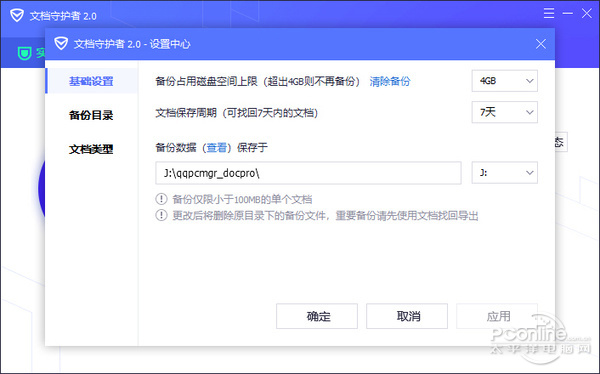
Task: Click the 应用 button
Action: (x=497, y=316)
